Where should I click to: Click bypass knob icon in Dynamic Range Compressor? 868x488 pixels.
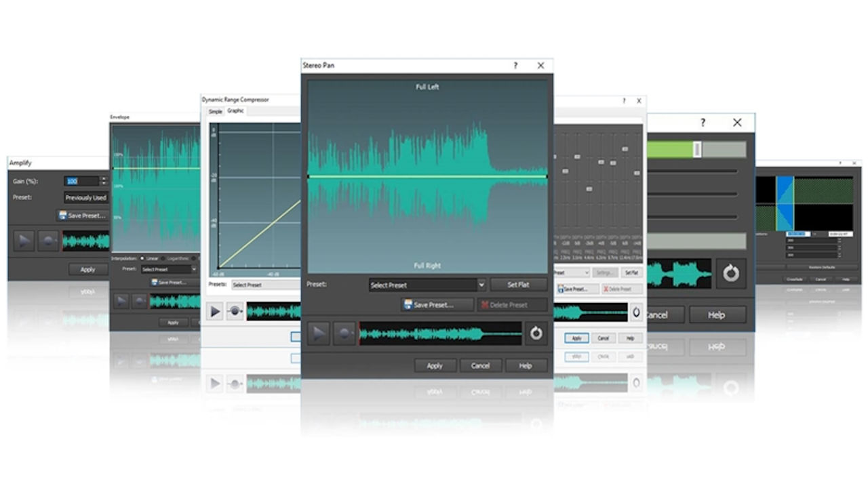[x=235, y=311]
